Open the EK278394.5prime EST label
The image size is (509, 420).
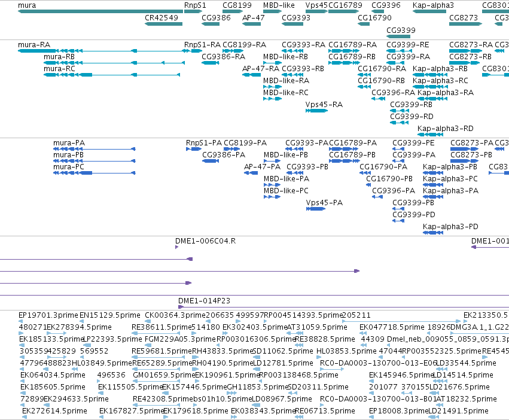pos(79,327)
